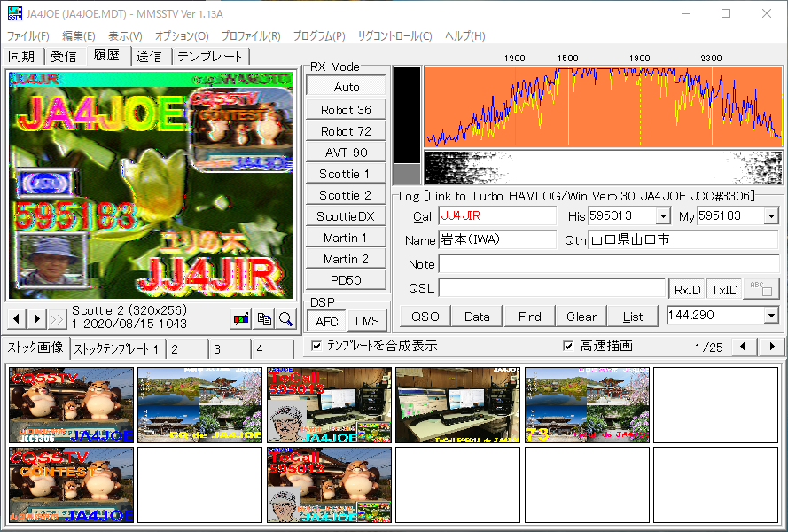
Task: Focus the Name input field
Action: 497,239
